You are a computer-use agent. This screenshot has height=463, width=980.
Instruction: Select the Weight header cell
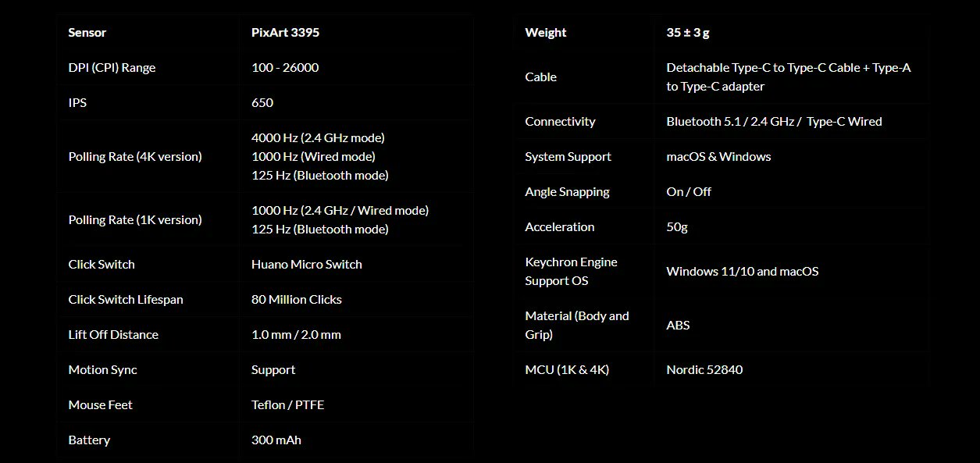546,33
